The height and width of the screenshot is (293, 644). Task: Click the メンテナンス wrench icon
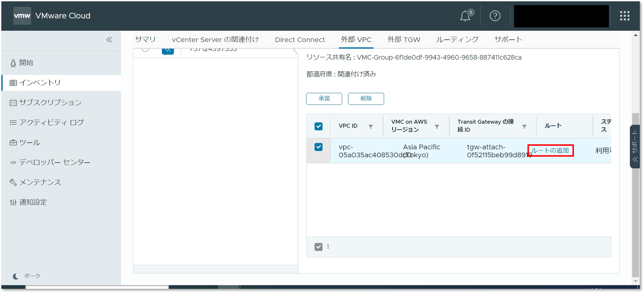(13, 182)
